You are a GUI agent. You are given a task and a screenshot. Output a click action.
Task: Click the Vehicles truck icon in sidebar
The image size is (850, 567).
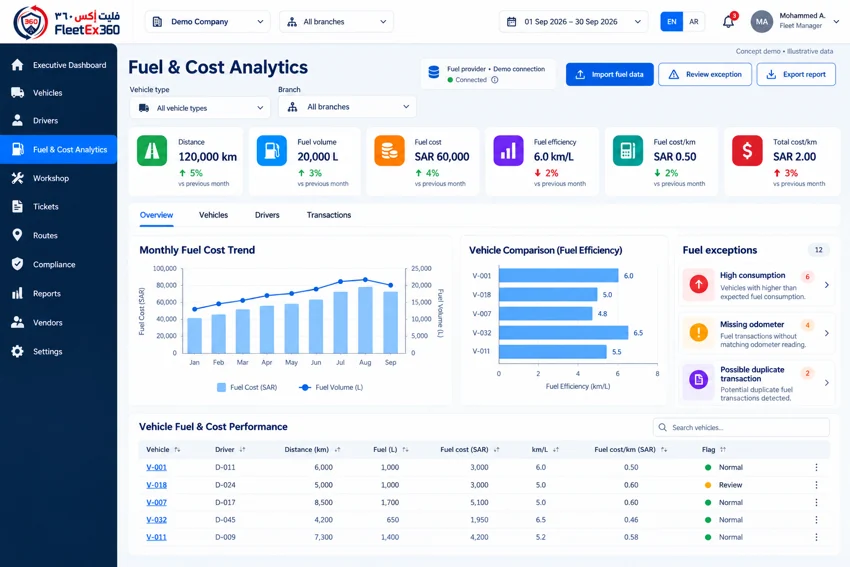coord(17,93)
